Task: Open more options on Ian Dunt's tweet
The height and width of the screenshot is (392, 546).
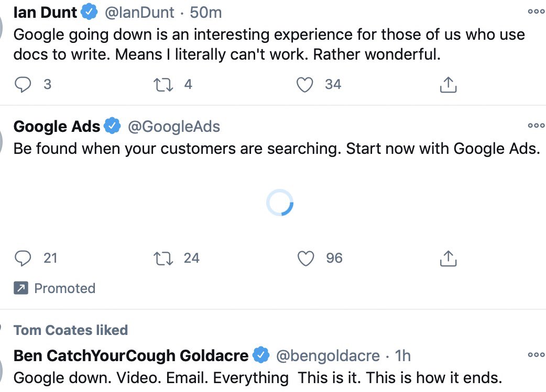Action: click(536, 12)
